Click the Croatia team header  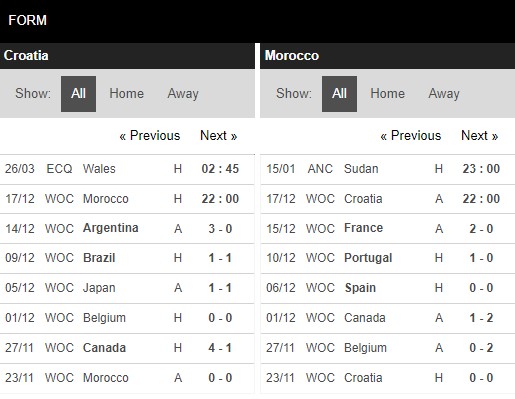[26, 56]
